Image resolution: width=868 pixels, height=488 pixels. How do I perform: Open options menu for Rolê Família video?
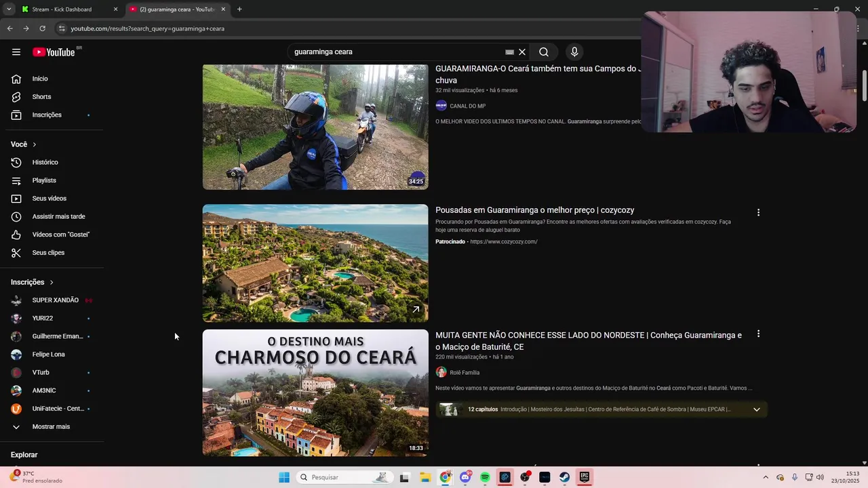(x=758, y=333)
